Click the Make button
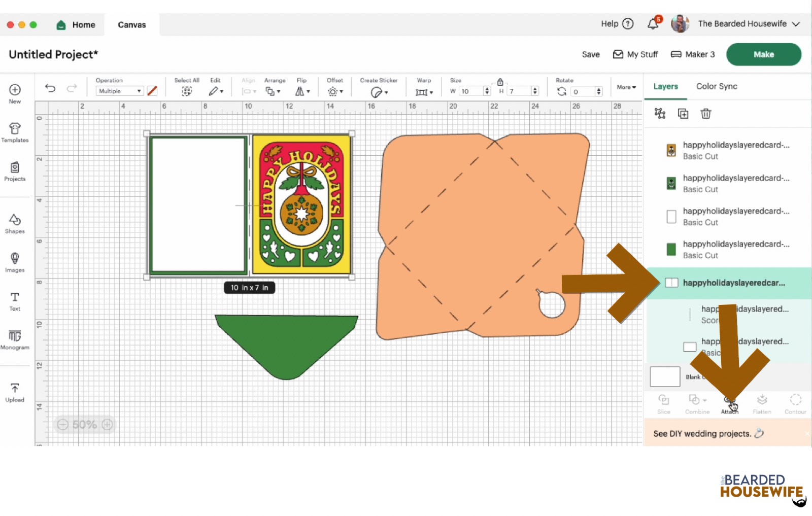 764,54
